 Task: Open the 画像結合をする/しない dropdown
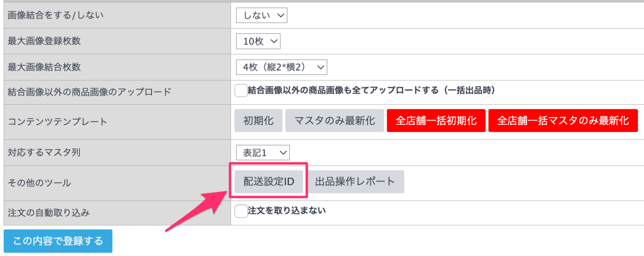coord(261,16)
